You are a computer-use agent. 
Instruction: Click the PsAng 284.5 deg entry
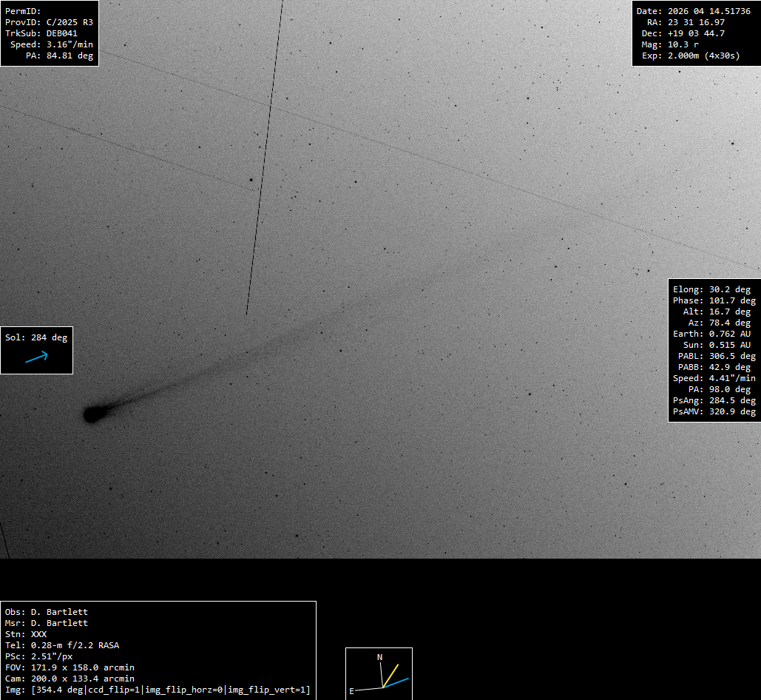click(714, 400)
